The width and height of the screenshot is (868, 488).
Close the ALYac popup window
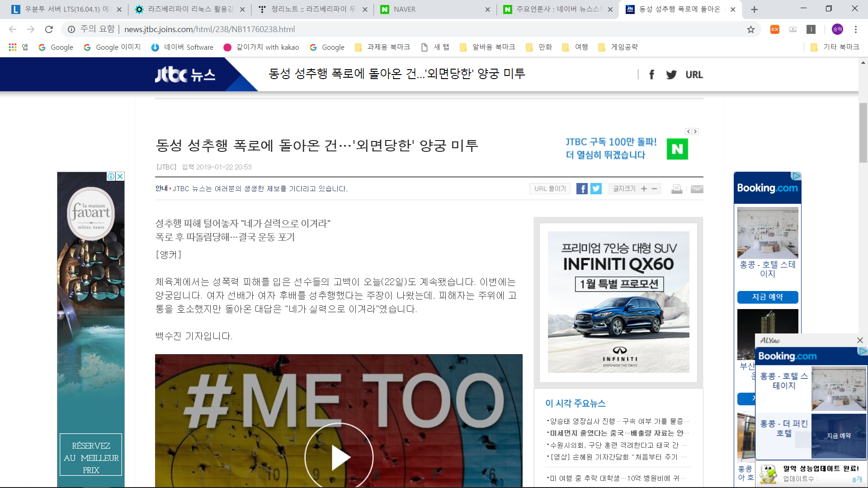pos(860,340)
